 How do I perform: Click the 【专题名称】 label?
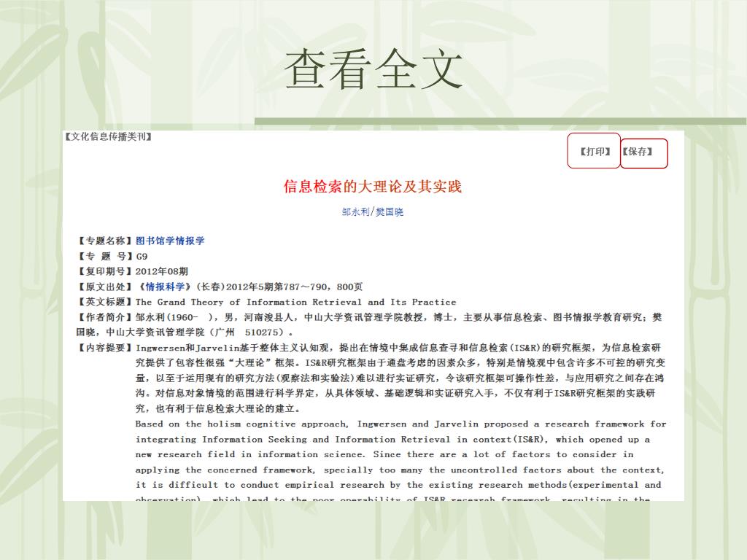pos(105,241)
